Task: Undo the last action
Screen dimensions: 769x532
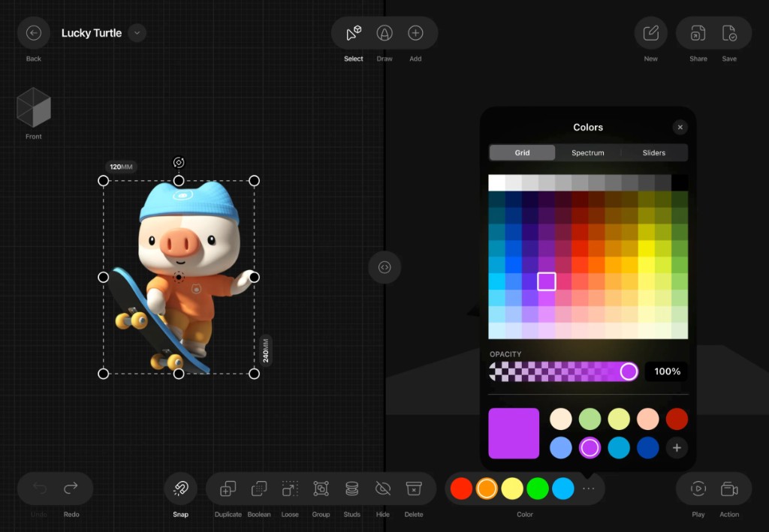Action: tap(39, 488)
